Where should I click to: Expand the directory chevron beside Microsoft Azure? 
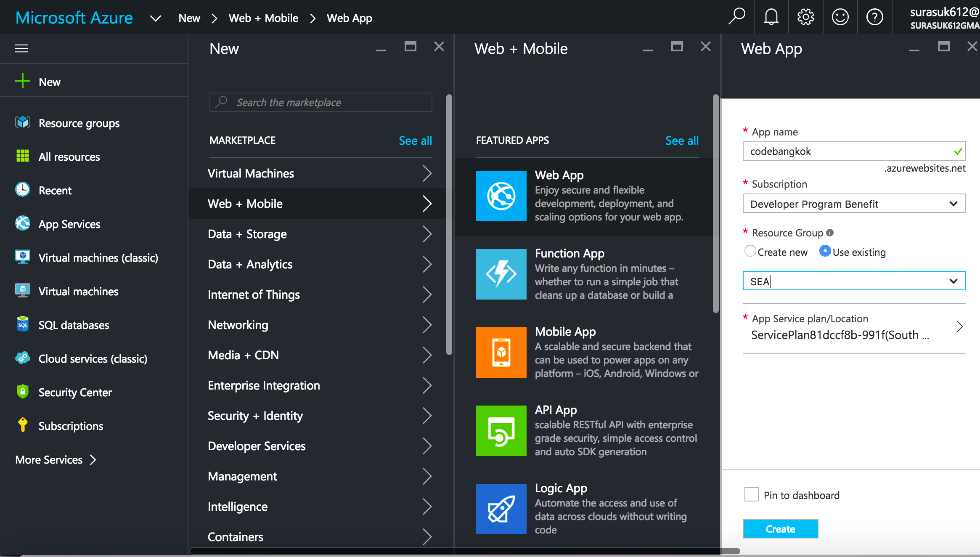(x=155, y=18)
